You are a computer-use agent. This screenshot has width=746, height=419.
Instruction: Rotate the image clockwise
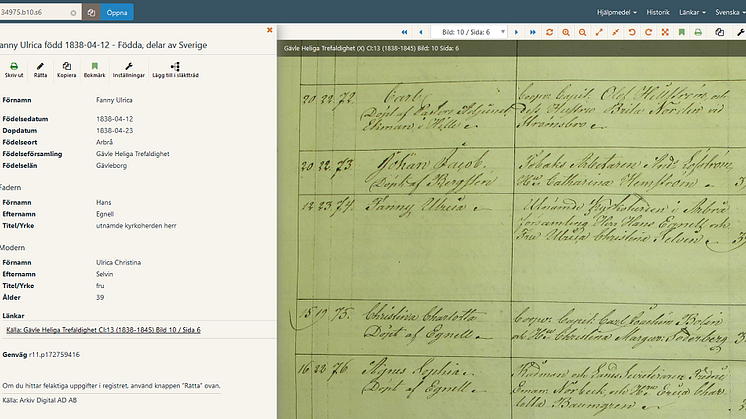(648, 32)
